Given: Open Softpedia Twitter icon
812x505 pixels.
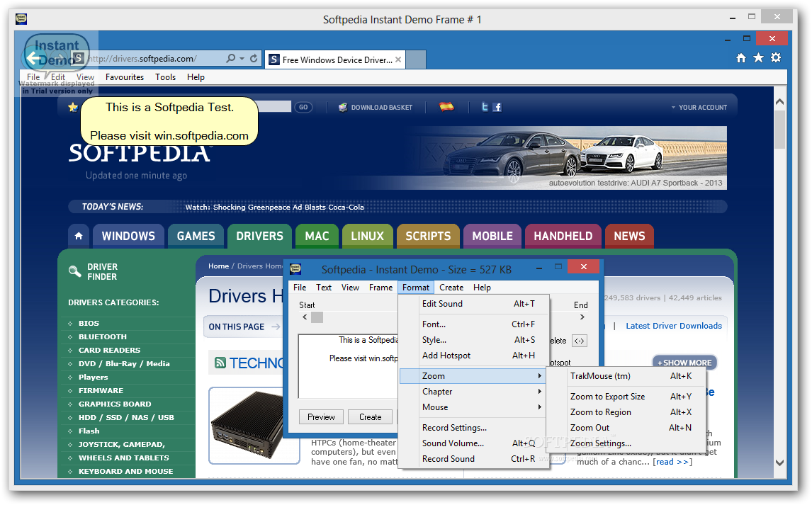Looking at the screenshot, I should tap(485, 106).
